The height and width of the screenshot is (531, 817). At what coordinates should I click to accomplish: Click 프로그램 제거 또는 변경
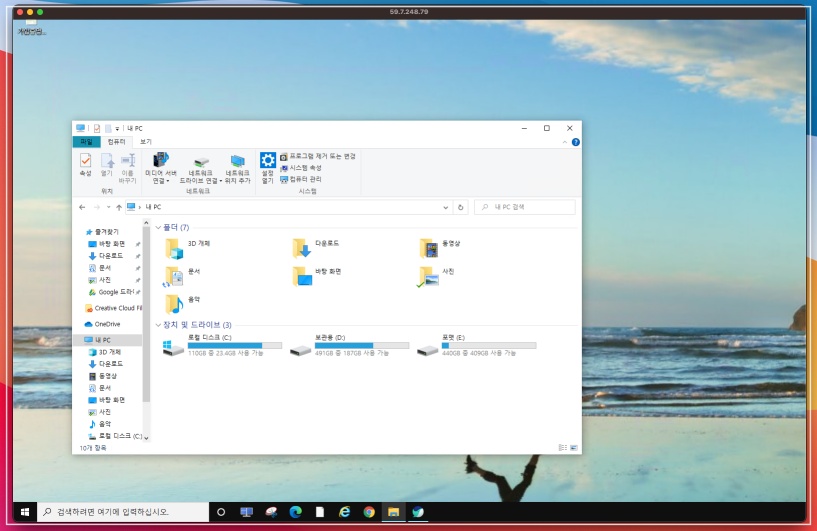(318, 156)
